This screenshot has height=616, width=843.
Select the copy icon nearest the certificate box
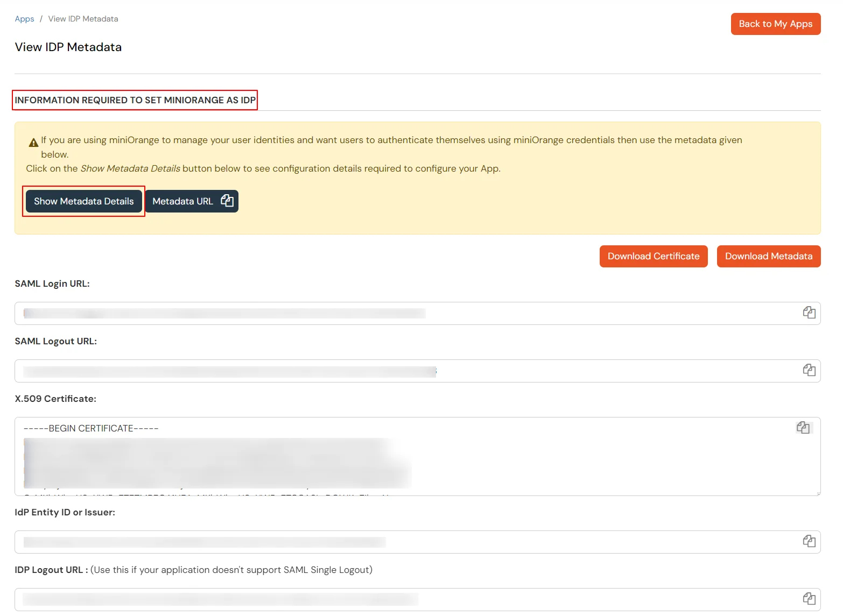[x=803, y=428]
